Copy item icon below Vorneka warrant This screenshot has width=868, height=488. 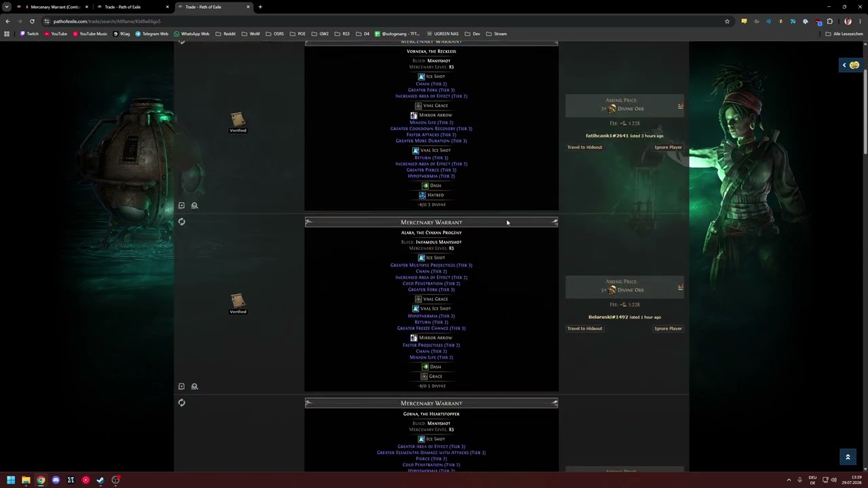point(181,205)
